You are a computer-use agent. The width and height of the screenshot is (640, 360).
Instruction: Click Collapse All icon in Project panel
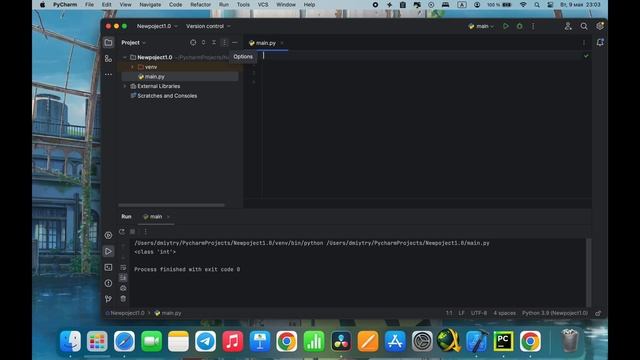[x=214, y=42]
